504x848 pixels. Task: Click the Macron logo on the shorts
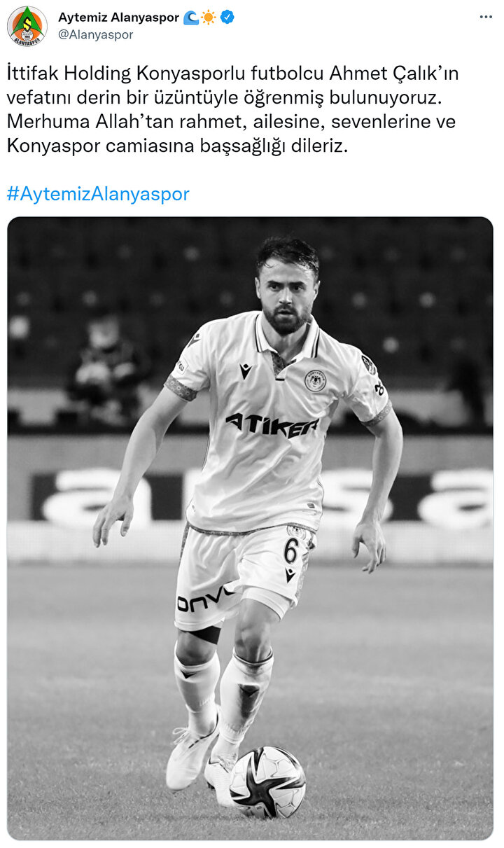[x=290, y=575]
